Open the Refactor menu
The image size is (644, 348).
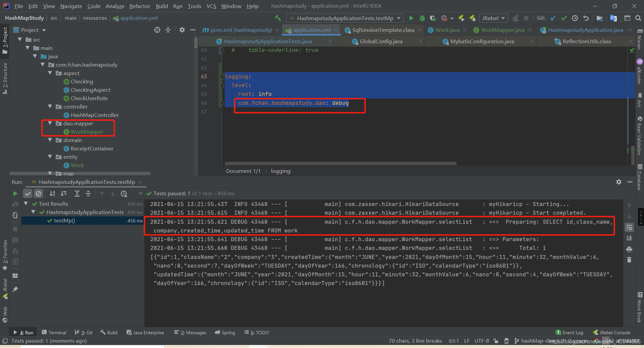[x=140, y=6]
